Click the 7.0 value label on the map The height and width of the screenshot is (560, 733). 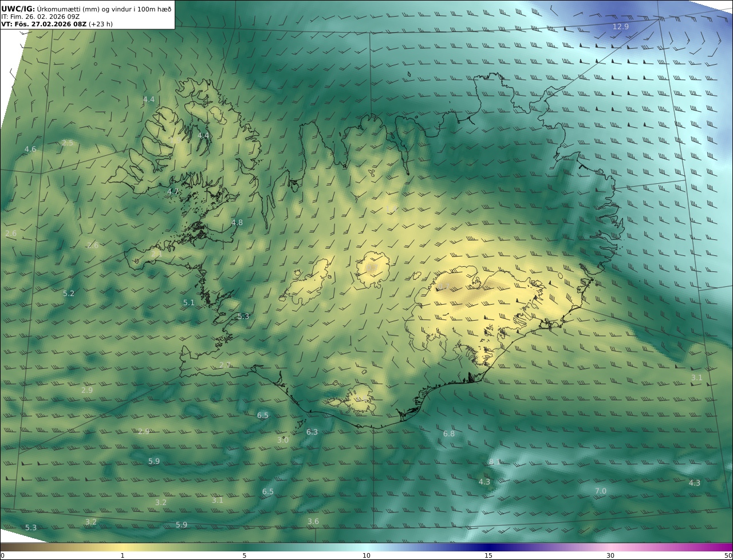(x=600, y=491)
